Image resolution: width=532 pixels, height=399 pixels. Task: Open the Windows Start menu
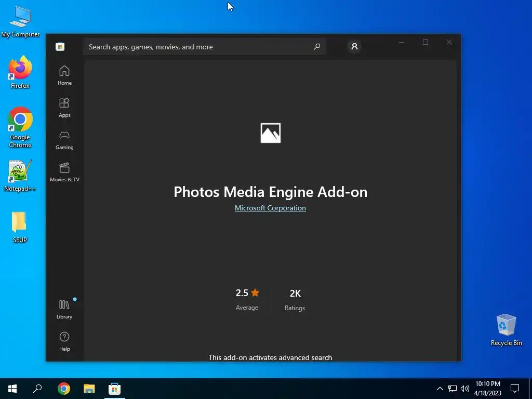pos(12,389)
